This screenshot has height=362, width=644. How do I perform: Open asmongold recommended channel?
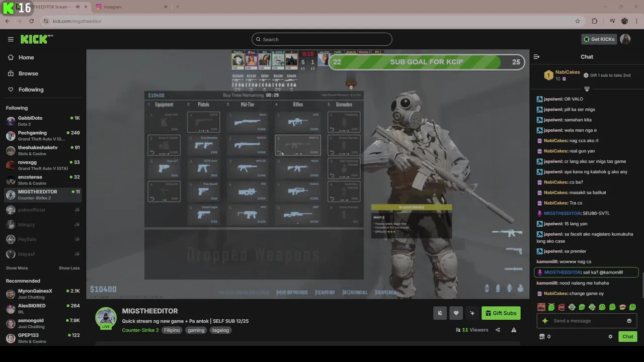[x=43, y=323]
